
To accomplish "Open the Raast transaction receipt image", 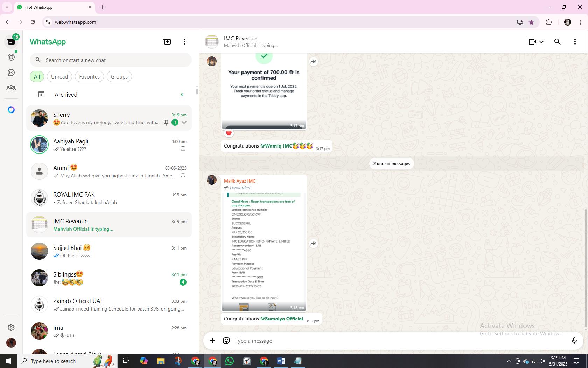I will tap(264, 252).
